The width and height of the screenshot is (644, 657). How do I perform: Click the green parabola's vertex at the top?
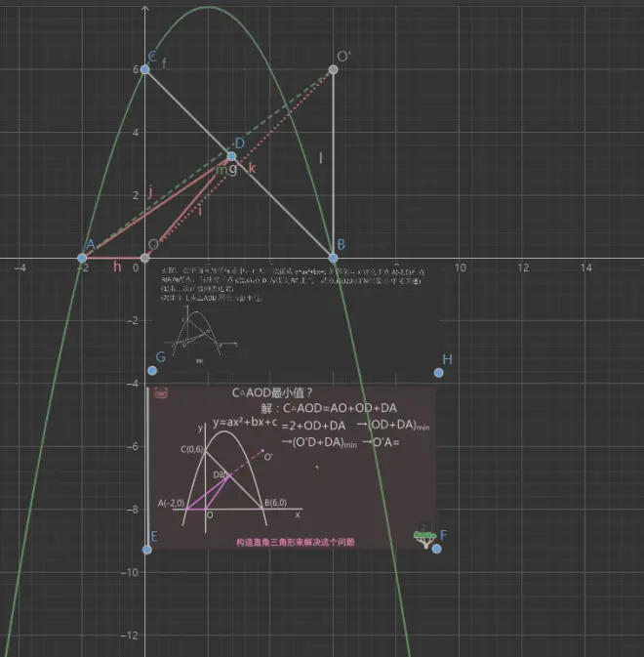click(x=207, y=7)
